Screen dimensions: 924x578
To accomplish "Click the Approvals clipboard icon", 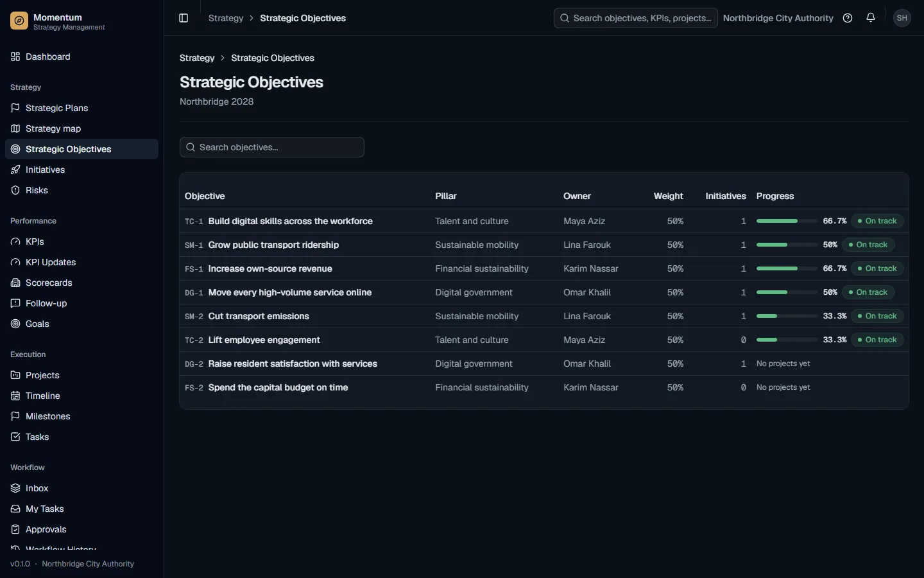I will tap(15, 529).
